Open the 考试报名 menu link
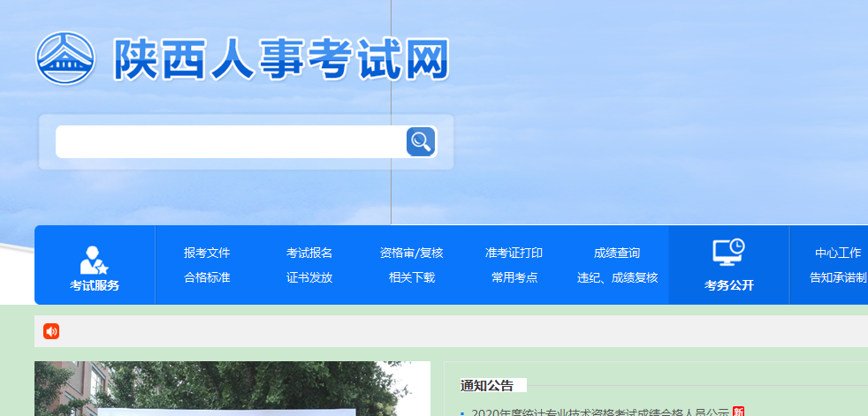Image resolution: width=868 pixels, height=416 pixels. click(309, 253)
